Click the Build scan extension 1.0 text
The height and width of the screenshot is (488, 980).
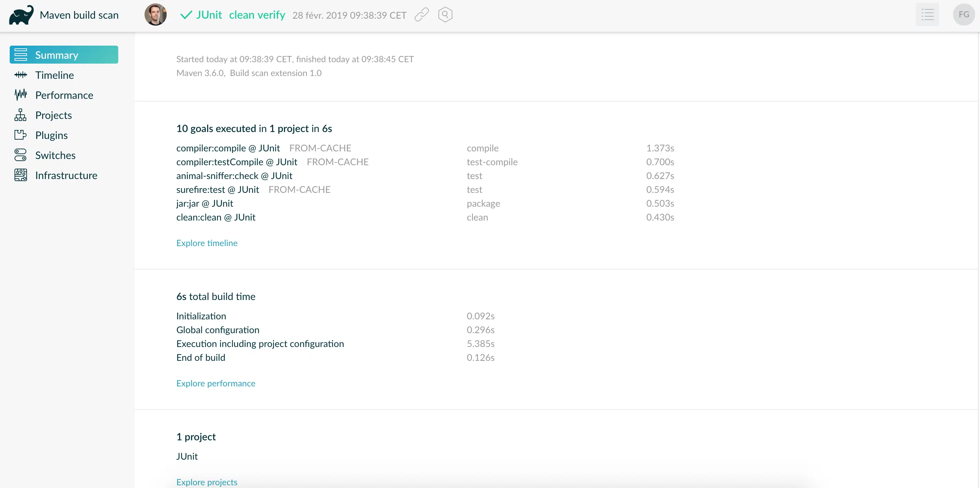pyautogui.click(x=276, y=73)
